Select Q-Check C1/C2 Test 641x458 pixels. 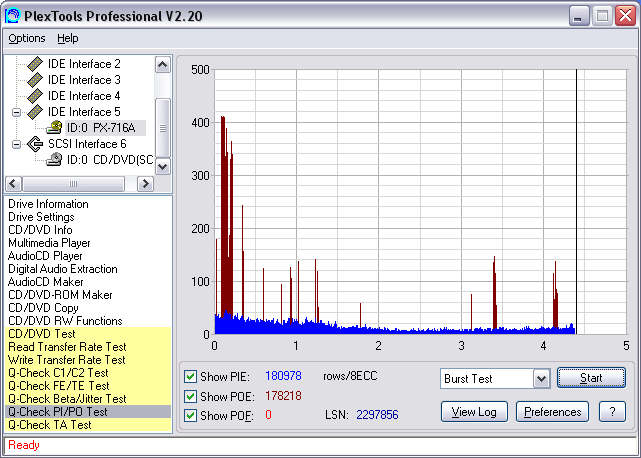88,373
